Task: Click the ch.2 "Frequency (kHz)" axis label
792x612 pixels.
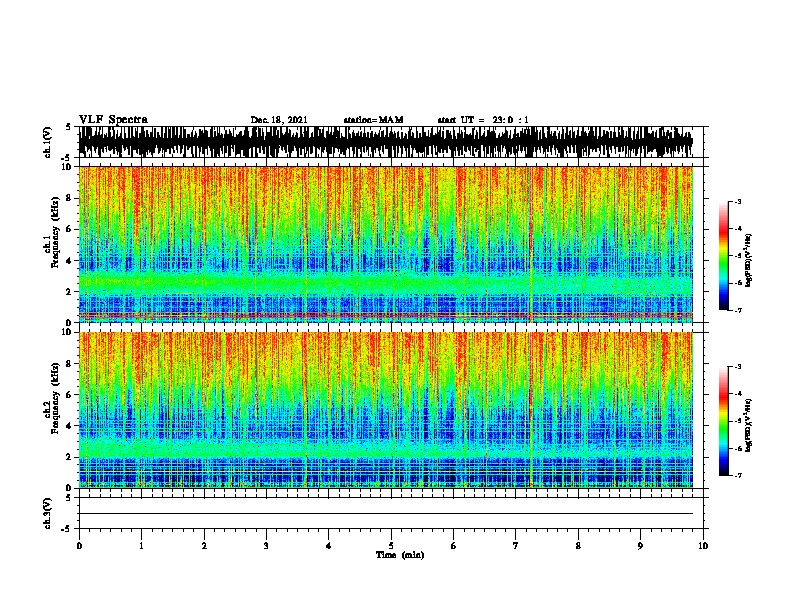Action: [56, 398]
